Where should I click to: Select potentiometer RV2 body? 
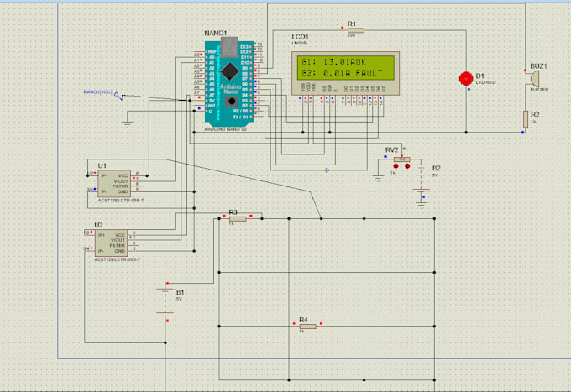(401, 159)
